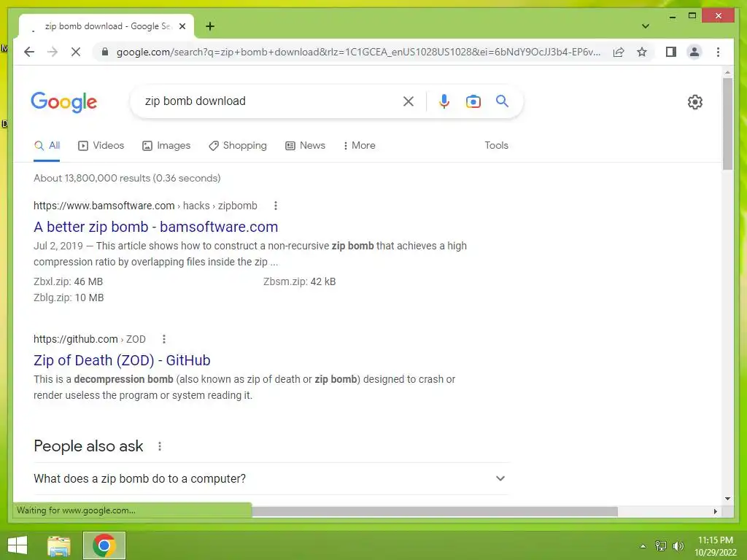Open volume control tray icon

click(x=678, y=546)
